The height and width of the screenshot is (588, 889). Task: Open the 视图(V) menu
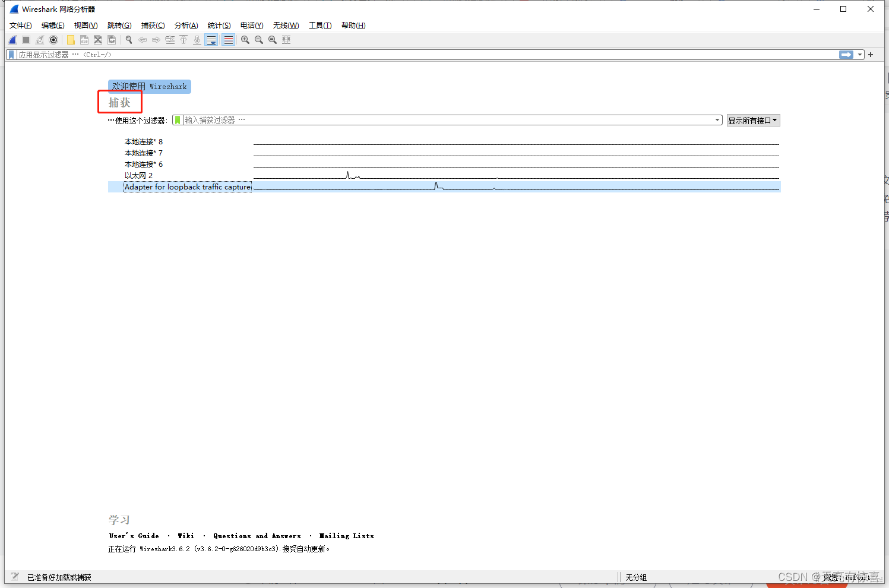click(x=86, y=26)
